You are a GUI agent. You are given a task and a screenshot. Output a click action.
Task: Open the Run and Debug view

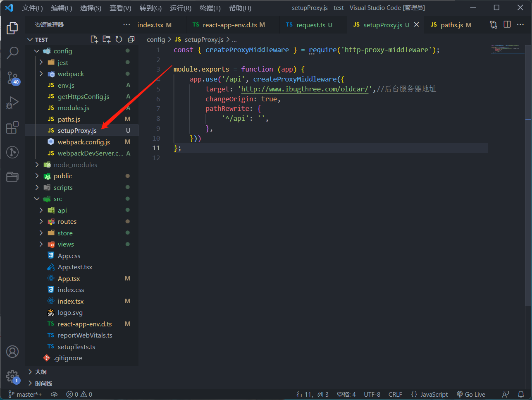pos(12,103)
